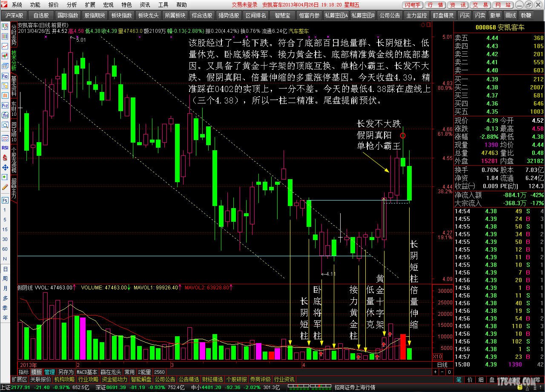This screenshot has height=392, width=545.
Task: Click 招商证券上海行情 status bar text
Action: (355, 388)
